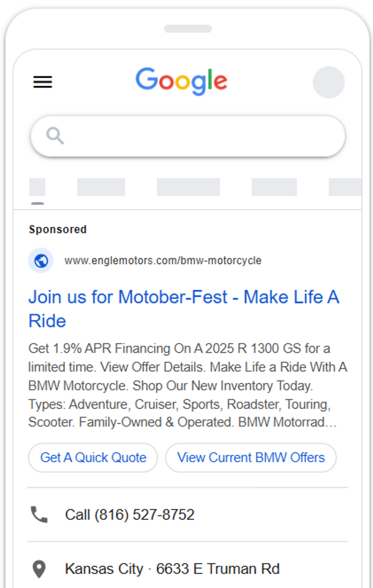This screenshot has height=588, width=373.
Task: Tap the phone speaker notch
Action: pyautogui.click(x=188, y=29)
